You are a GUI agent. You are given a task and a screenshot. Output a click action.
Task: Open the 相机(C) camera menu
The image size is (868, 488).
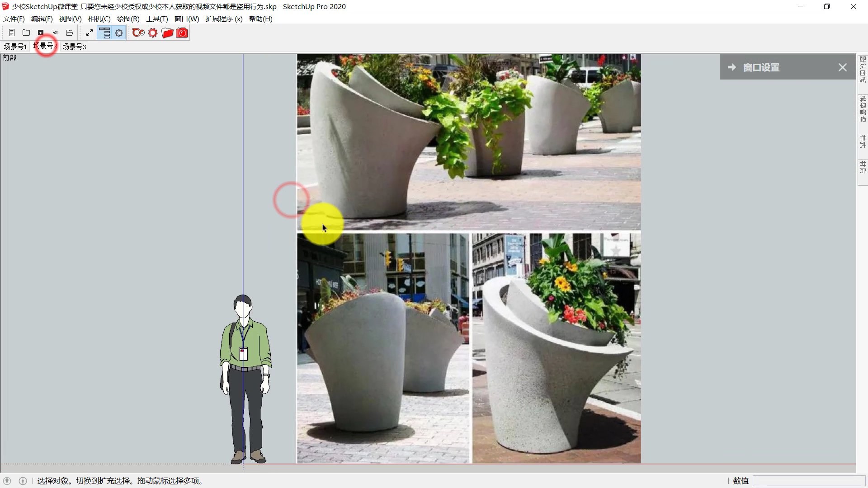point(99,19)
